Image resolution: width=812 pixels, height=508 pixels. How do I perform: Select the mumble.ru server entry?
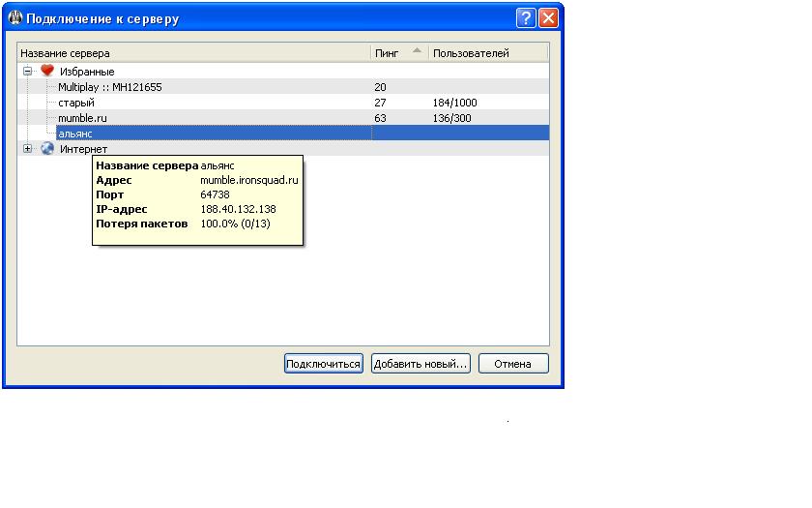pyautogui.click(x=80, y=118)
